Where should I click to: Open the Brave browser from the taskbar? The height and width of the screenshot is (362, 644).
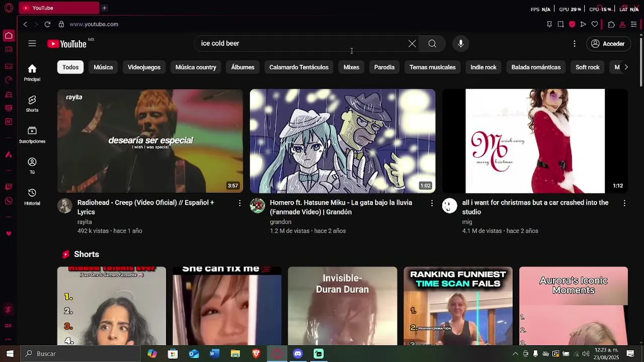point(256,353)
